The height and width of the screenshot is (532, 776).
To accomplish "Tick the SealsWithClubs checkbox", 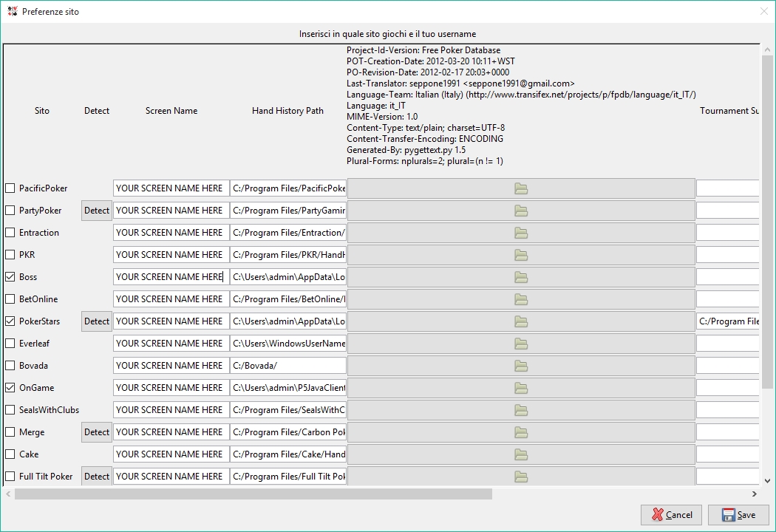I will click(x=10, y=410).
